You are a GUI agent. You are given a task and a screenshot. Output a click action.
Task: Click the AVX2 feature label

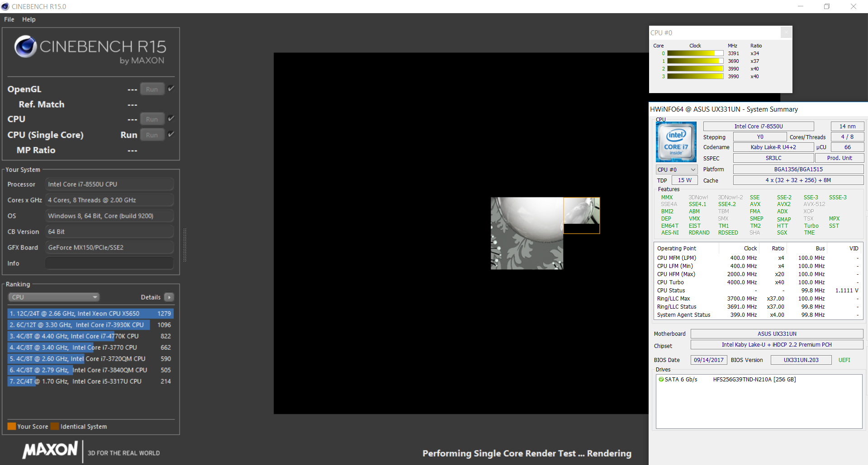[x=783, y=204]
